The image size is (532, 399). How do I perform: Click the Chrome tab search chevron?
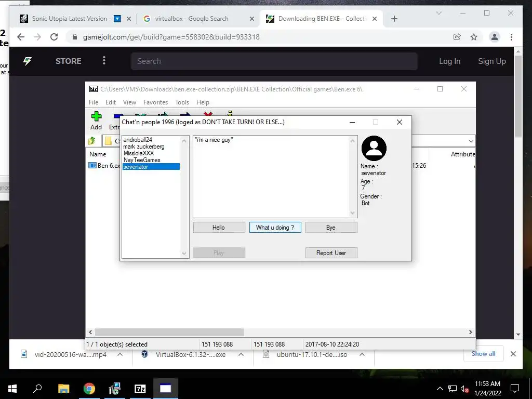(438, 13)
